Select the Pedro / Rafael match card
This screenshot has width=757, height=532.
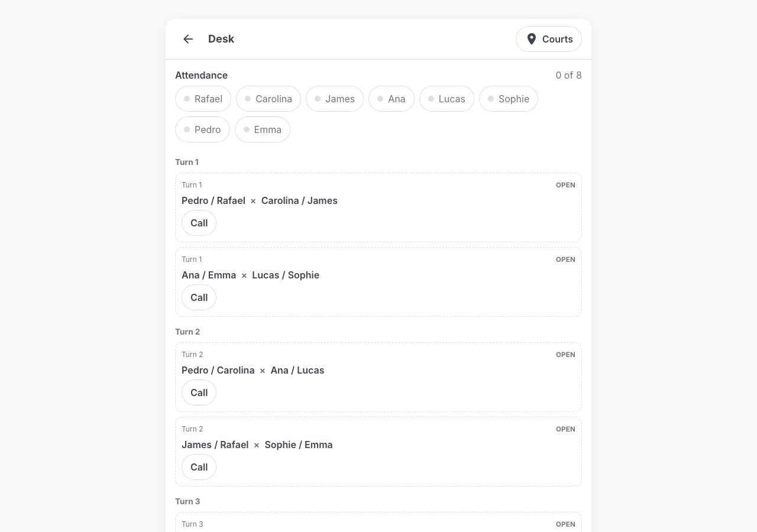tap(378, 207)
